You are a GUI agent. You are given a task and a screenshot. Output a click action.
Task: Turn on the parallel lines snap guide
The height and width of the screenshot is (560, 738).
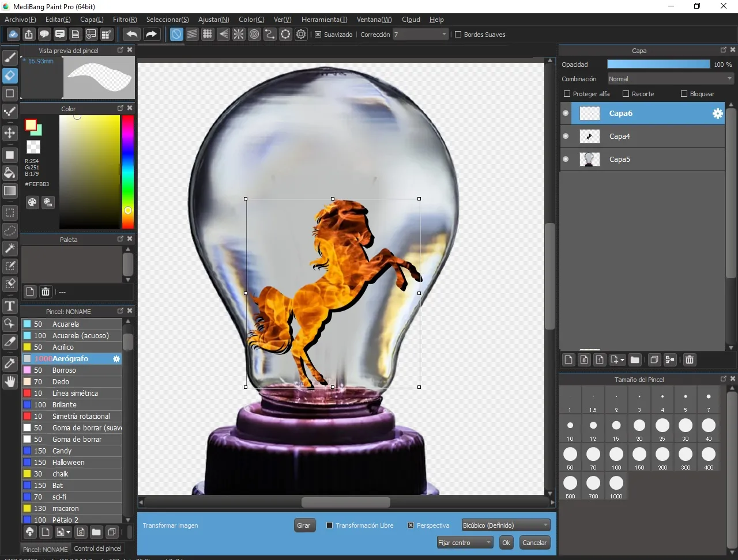(x=192, y=35)
